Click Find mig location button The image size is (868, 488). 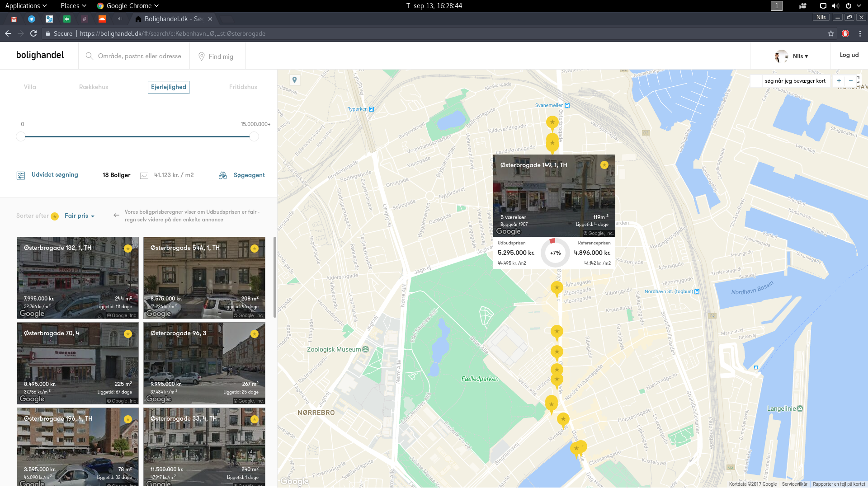click(x=216, y=56)
